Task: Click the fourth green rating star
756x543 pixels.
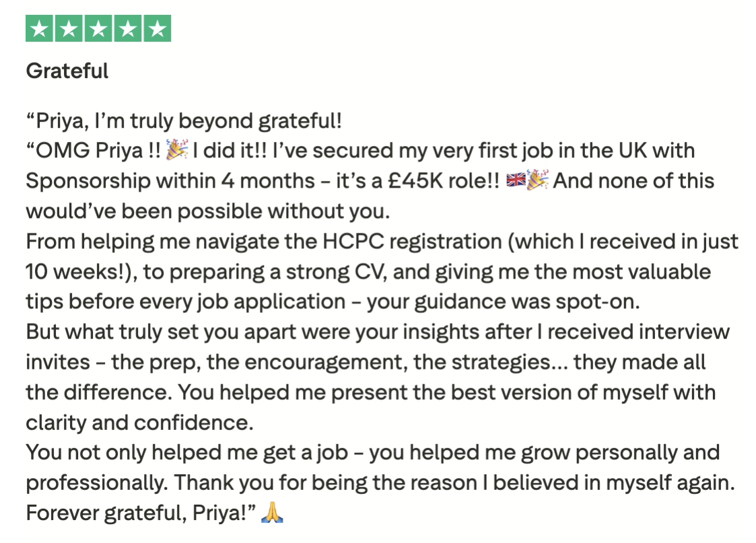Action: [128, 28]
